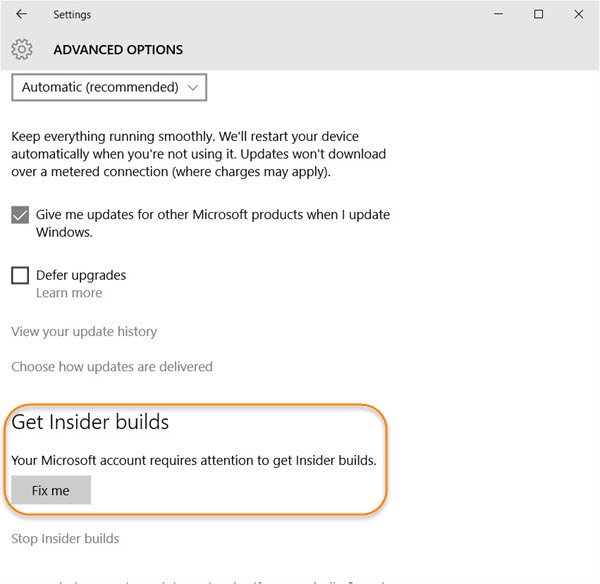This screenshot has width=600, height=584.
Task: Click the Get Insider builds heading
Action: pos(90,422)
